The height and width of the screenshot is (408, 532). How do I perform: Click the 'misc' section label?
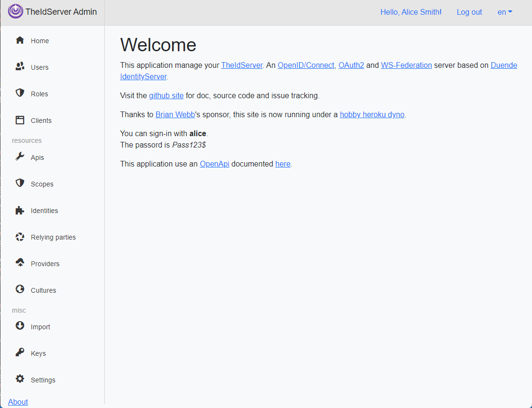[19, 310]
